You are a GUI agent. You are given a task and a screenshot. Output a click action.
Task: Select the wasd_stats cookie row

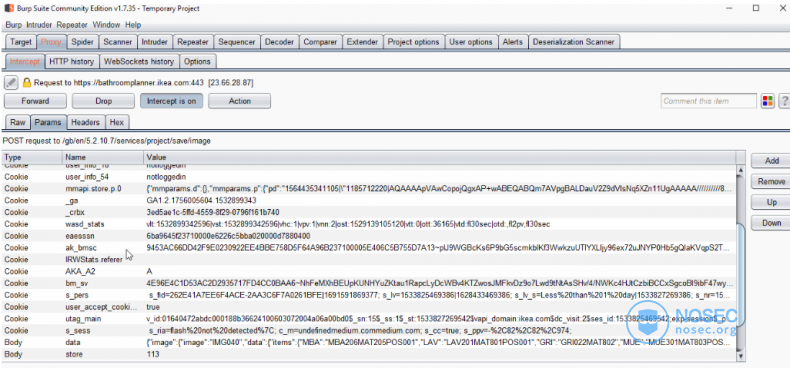[x=368, y=224]
